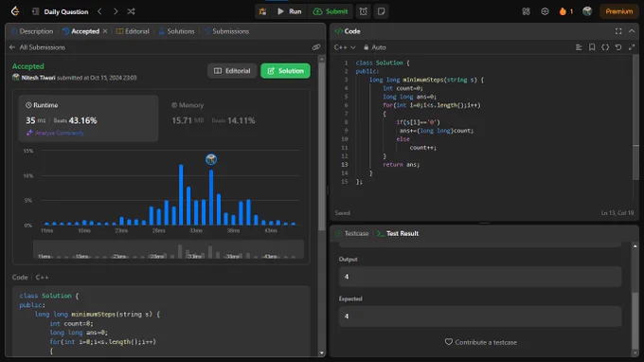Reset code with the undo arrow icon

618,47
